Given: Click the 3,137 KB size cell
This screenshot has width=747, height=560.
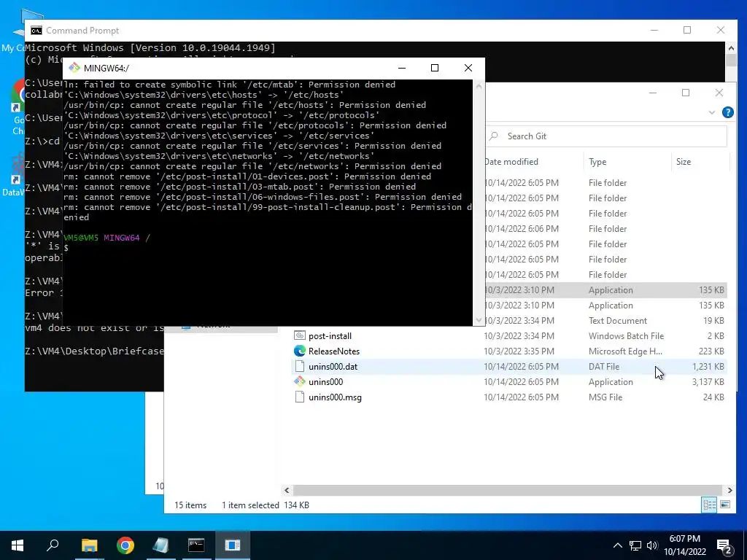Looking at the screenshot, I should coord(708,382).
